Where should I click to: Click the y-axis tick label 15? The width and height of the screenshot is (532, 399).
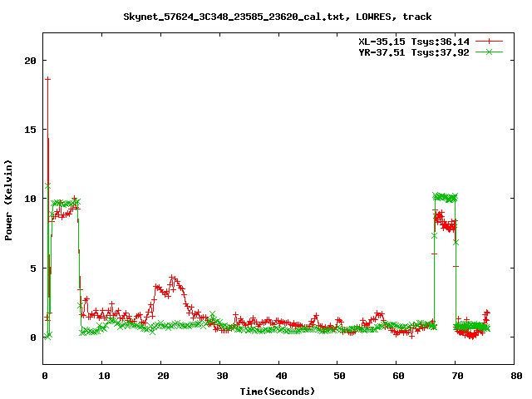(30, 130)
